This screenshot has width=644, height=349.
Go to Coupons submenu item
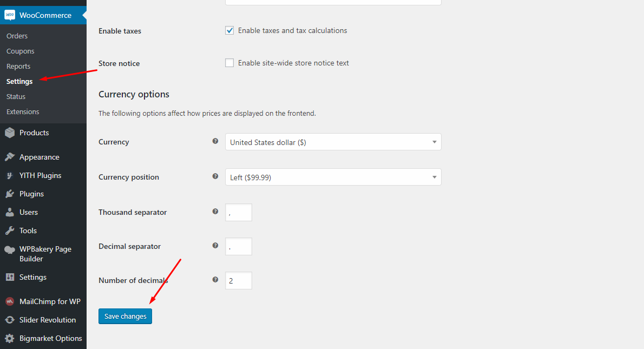coord(20,51)
